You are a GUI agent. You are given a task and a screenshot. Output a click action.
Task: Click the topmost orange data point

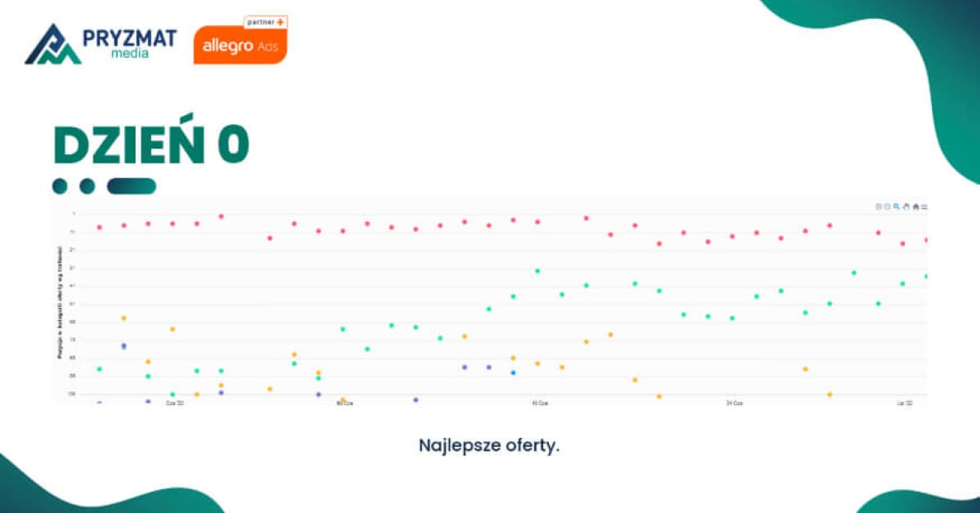124,318
